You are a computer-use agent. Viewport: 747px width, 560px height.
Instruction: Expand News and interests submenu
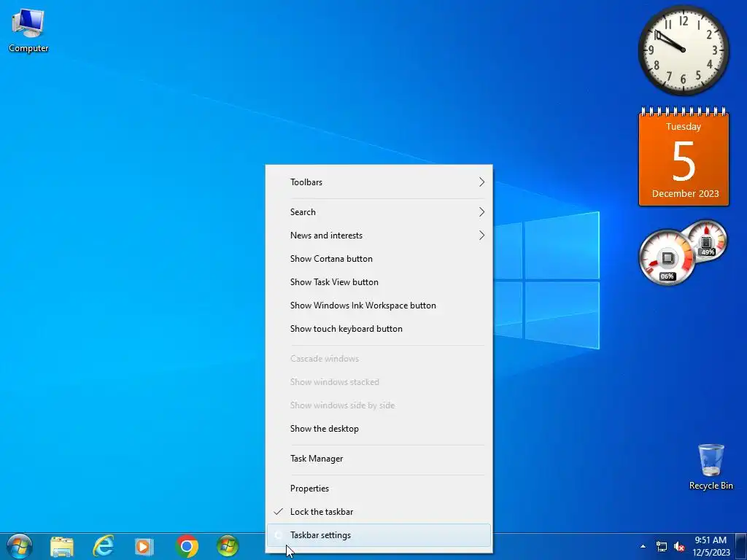click(x=379, y=236)
